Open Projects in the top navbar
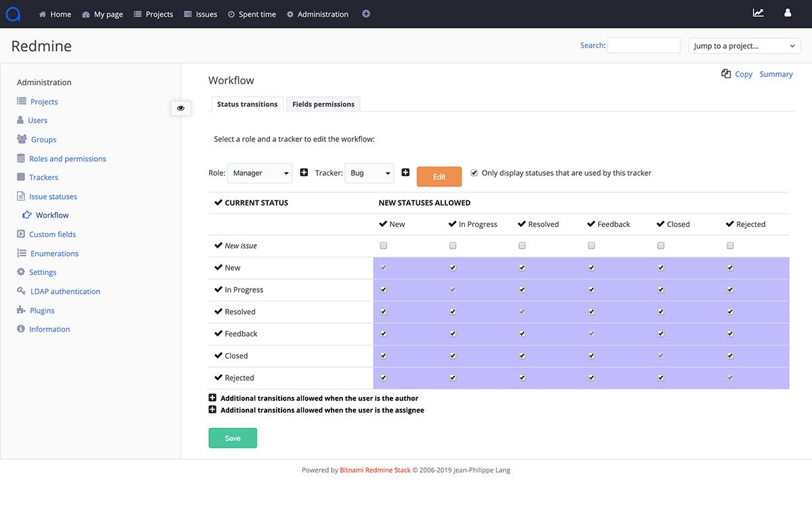The height and width of the screenshot is (508, 812). coord(154,14)
